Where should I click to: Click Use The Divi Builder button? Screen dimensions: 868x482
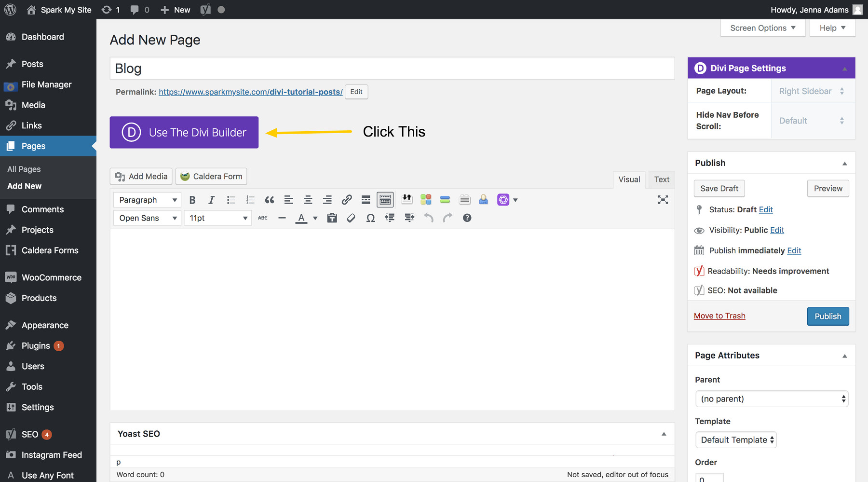pos(184,132)
